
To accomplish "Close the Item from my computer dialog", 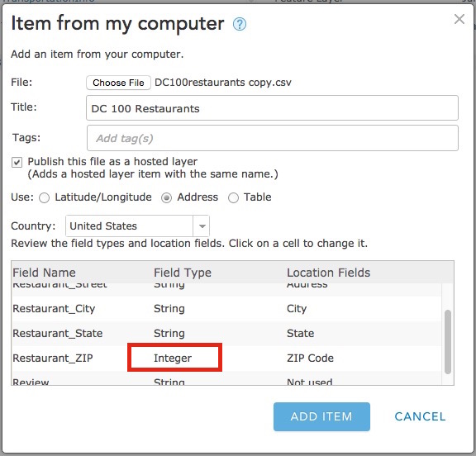I will [x=459, y=19].
